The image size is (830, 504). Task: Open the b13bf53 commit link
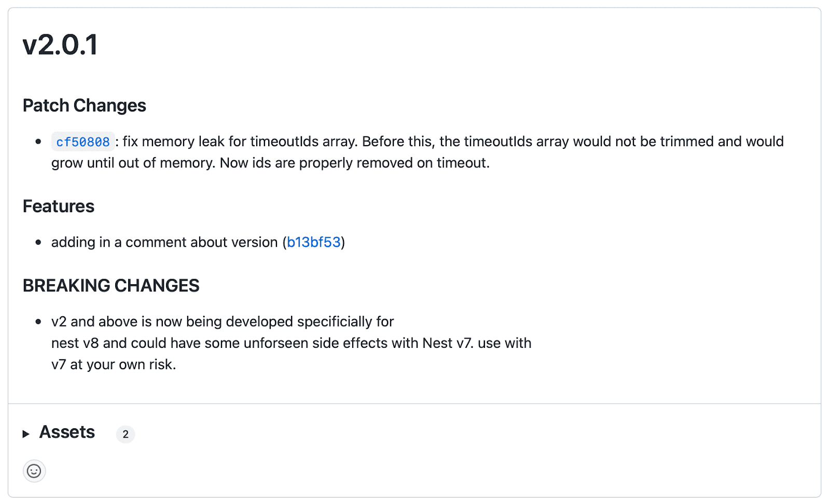[313, 242]
